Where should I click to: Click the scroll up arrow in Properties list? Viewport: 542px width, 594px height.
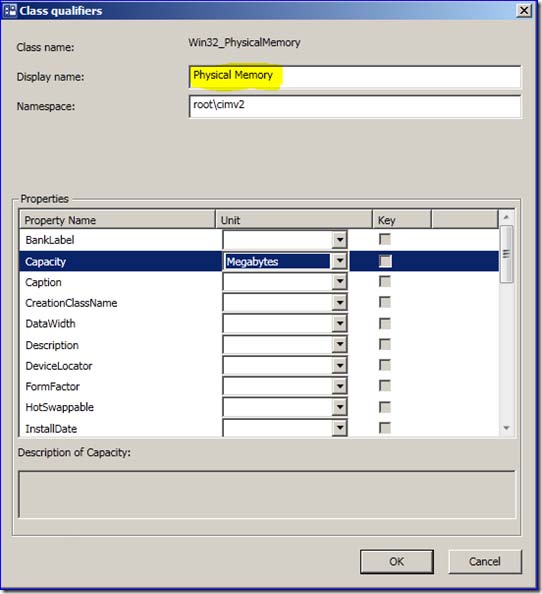[x=506, y=217]
